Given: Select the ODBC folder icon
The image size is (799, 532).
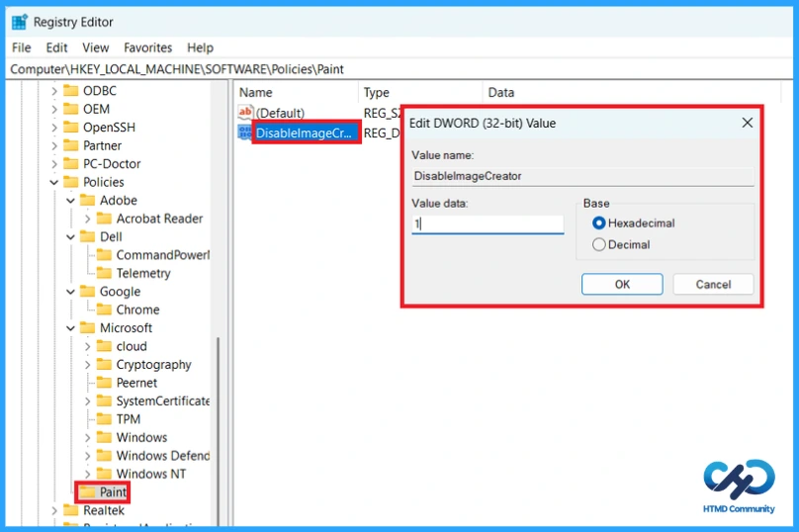Looking at the screenshot, I should pyautogui.click(x=71, y=91).
